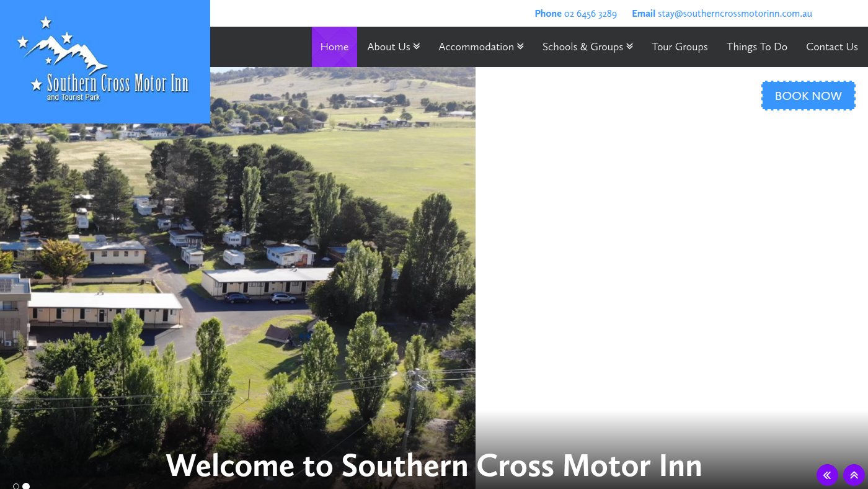
Task: Click the phone number 02 6456 3289
Action: [x=590, y=14]
